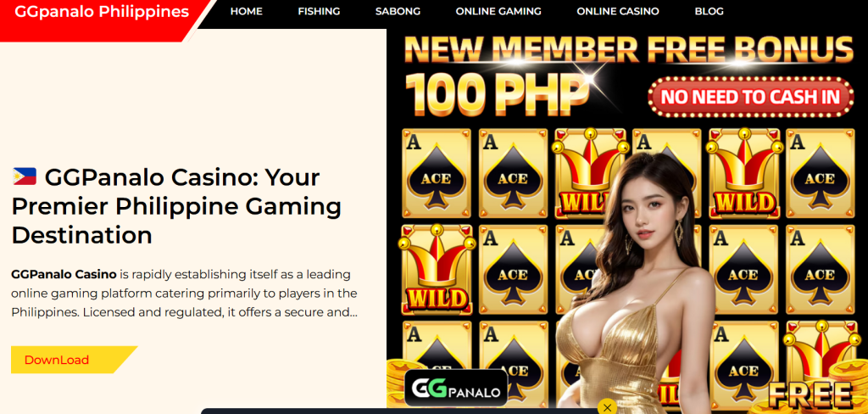Screen dimensions: 868x414
Task: Click the FREE gold text in banner corner
Action: pyautogui.click(x=810, y=394)
